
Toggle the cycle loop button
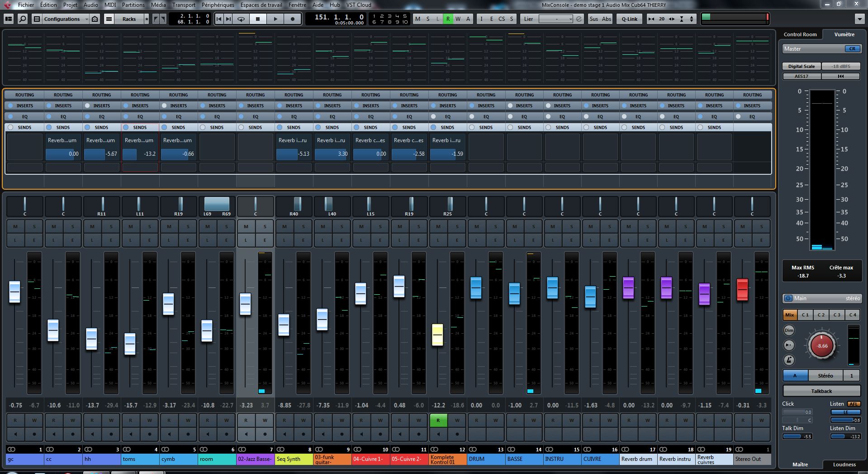(x=241, y=19)
